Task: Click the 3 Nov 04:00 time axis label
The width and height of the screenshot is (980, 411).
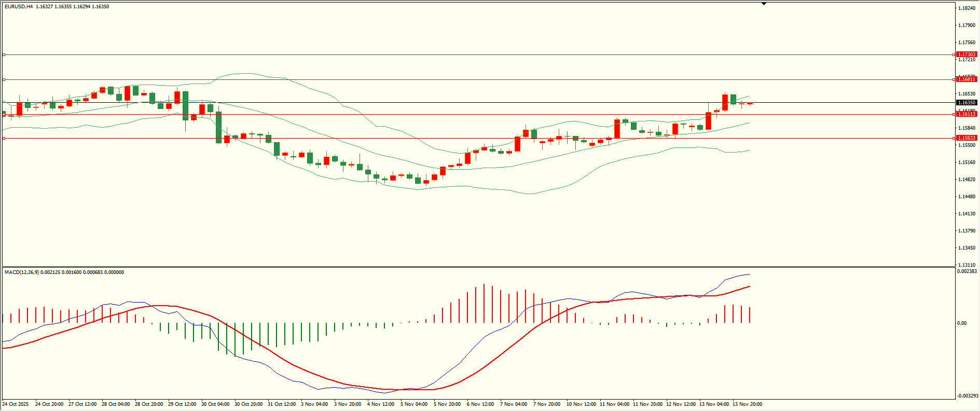Action: (x=314, y=404)
